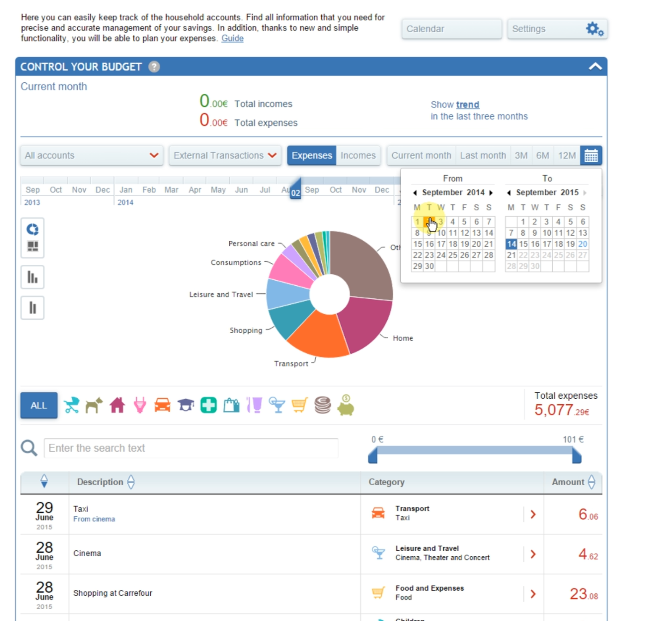
Task: Select the 12M period
Action: pos(567,155)
